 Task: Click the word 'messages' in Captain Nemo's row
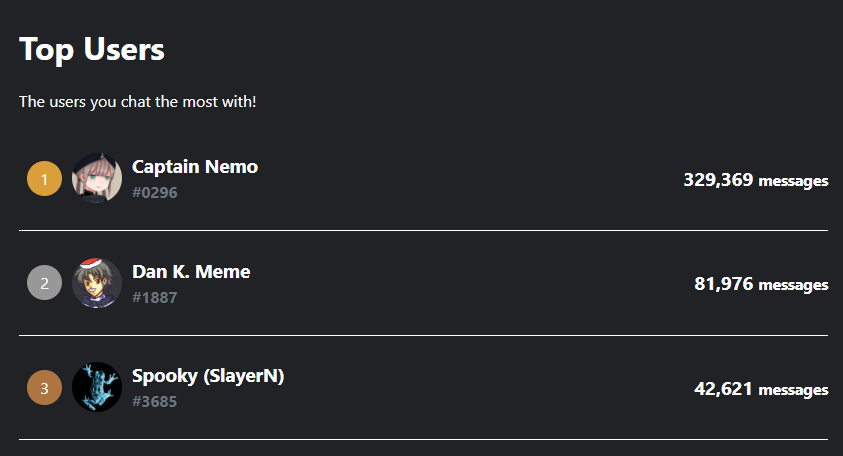794,182
